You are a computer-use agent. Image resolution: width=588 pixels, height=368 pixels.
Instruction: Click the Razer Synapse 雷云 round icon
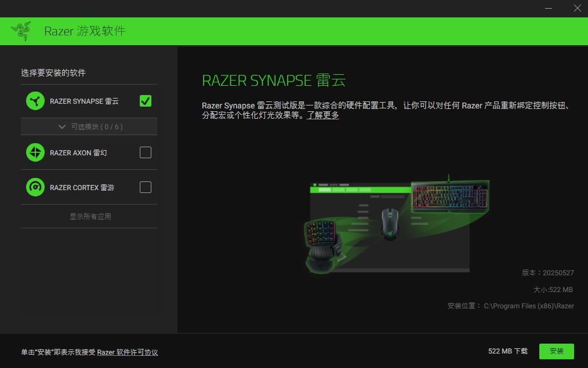click(x=35, y=101)
